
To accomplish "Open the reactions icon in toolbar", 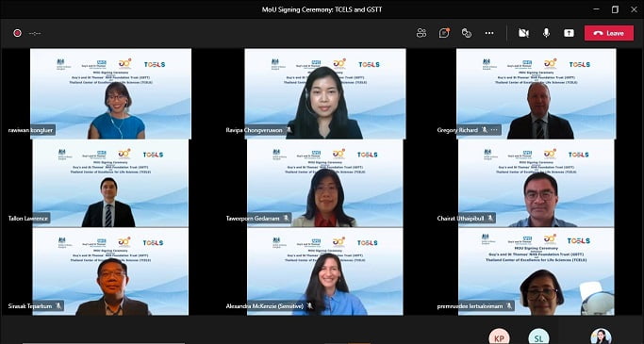I will click(467, 33).
